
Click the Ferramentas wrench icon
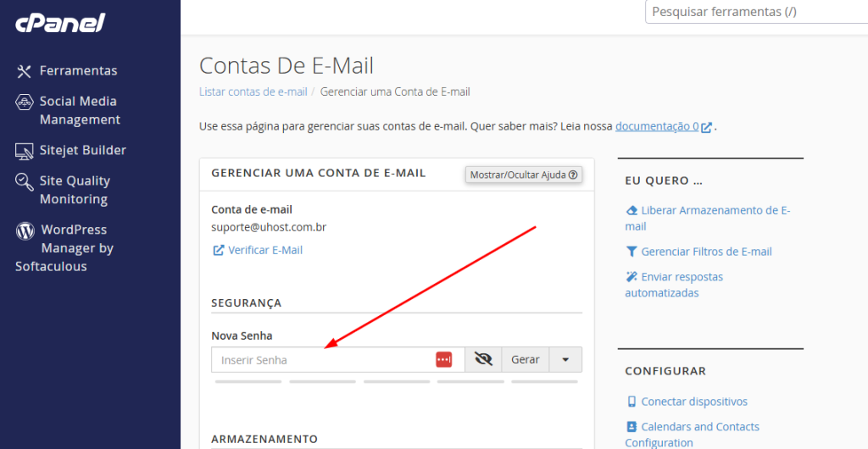pyautogui.click(x=24, y=71)
